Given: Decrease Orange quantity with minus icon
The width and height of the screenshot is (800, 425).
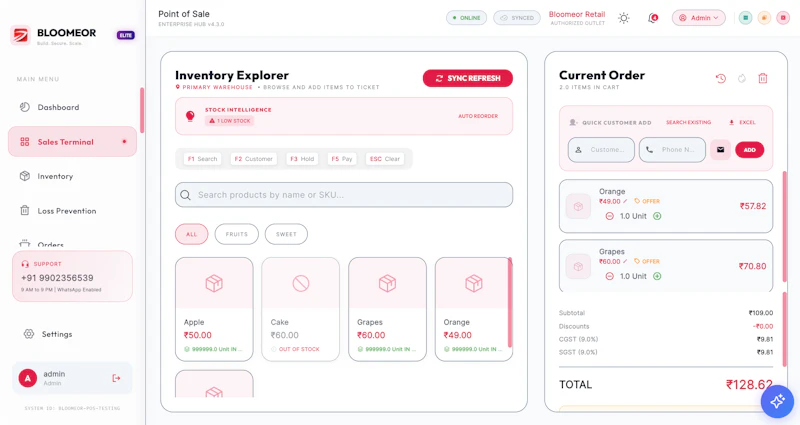Looking at the screenshot, I should pos(609,216).
